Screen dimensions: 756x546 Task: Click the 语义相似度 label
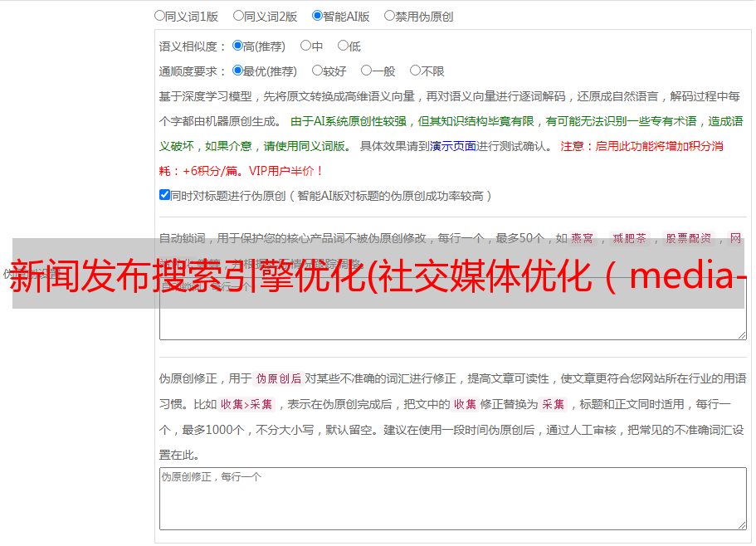coord(193,46)
